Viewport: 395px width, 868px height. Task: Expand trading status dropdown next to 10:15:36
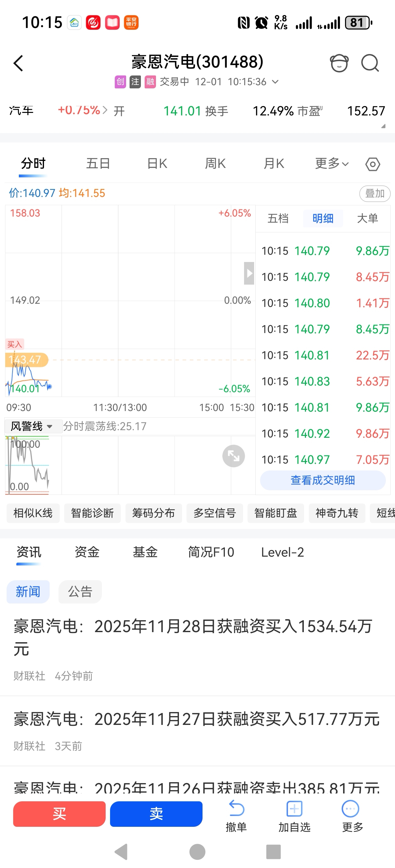pos(275,82)
